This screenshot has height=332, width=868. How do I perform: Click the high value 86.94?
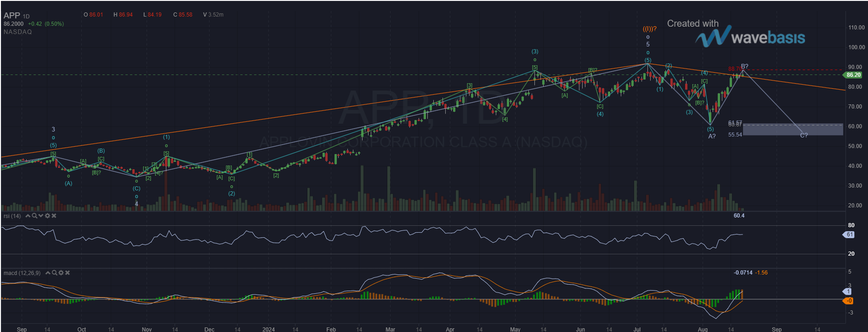[x=125, y=15]
